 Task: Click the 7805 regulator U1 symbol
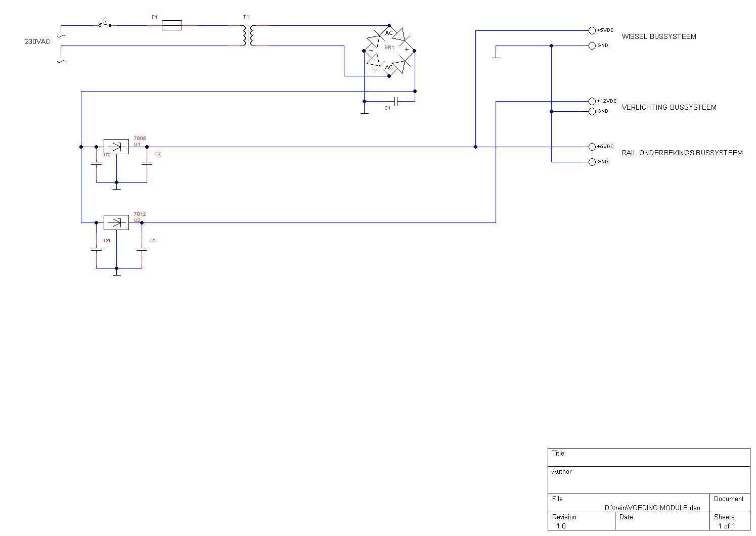tap(116, 147)
